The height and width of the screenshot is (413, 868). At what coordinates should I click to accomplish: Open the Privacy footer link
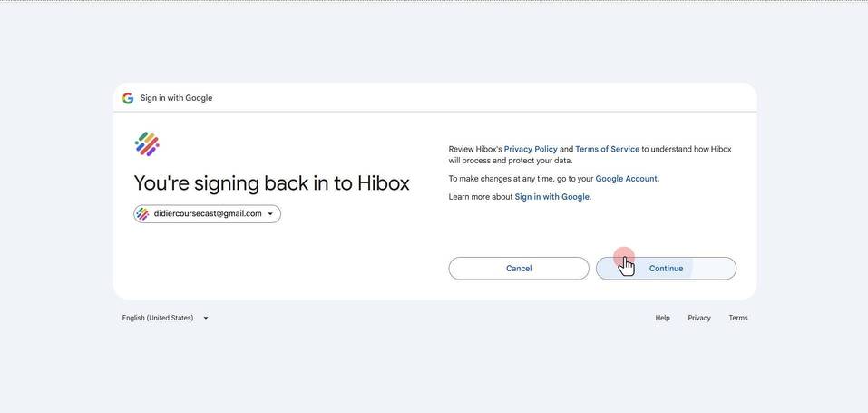[x=699, y=318]
